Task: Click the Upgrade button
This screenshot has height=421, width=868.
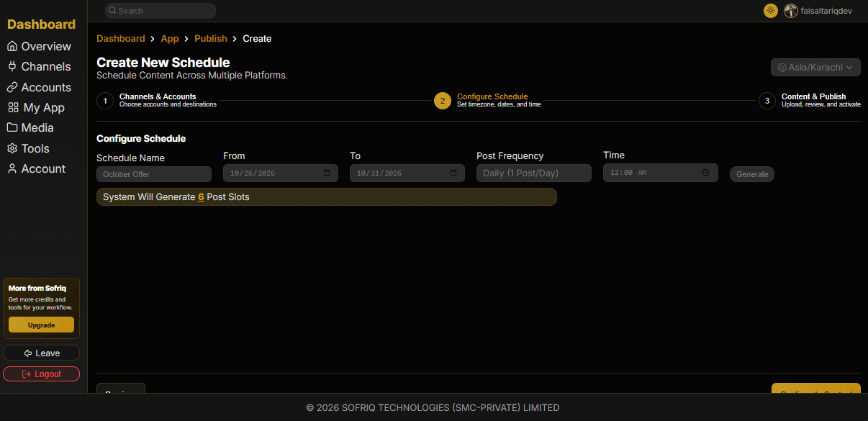Action: (41, 325)
